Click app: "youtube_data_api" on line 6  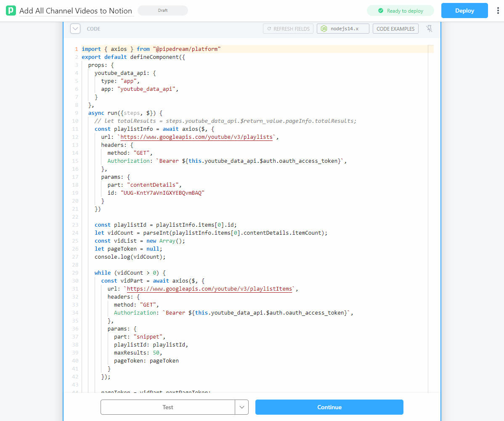140,89
